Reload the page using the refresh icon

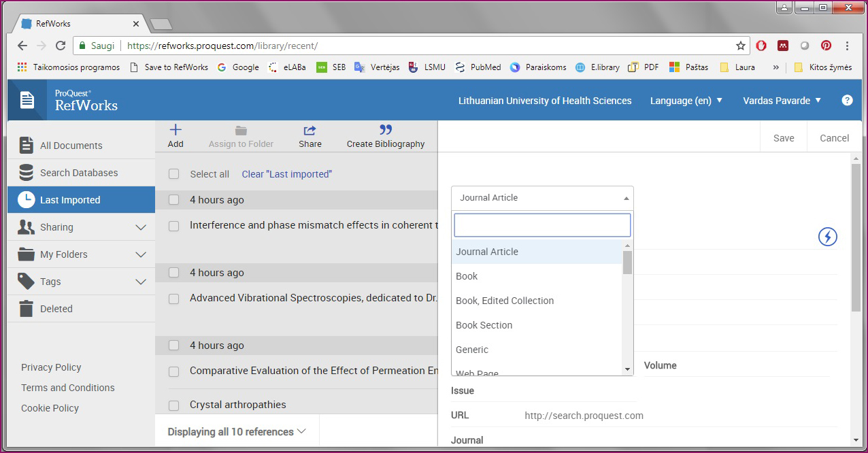coord(61,46)
